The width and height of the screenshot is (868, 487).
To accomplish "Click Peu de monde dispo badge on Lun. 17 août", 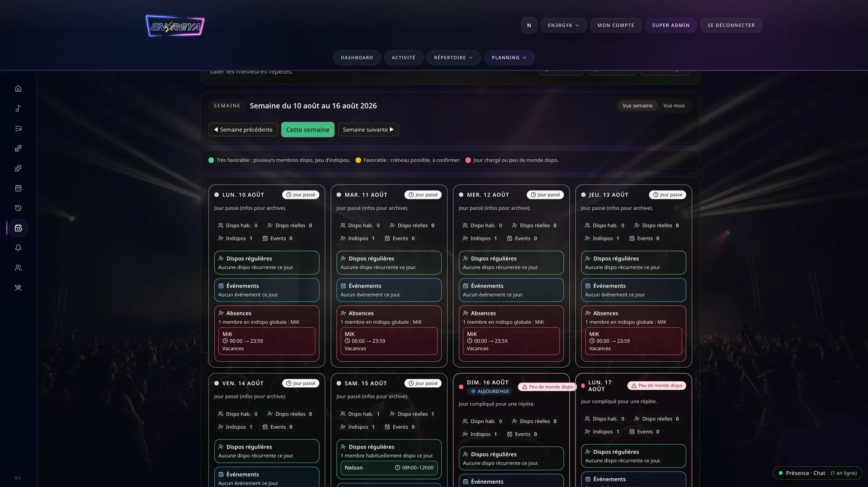I will tap(656, 386).
